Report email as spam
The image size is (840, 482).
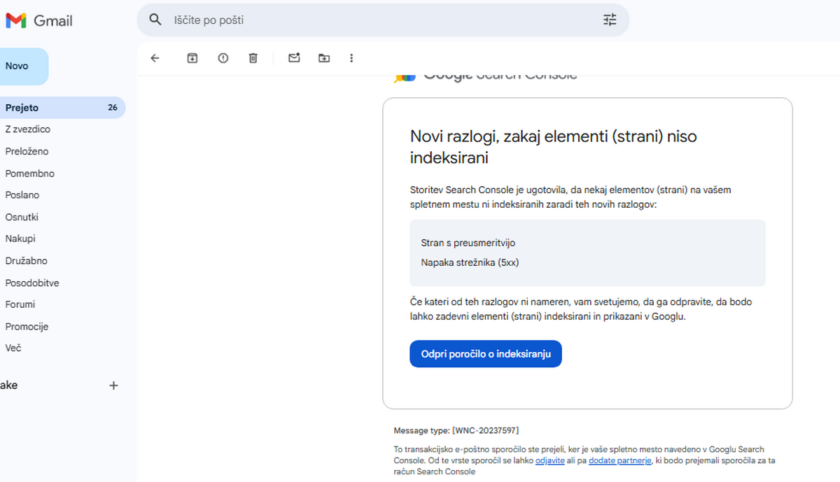tap(223, 58)
